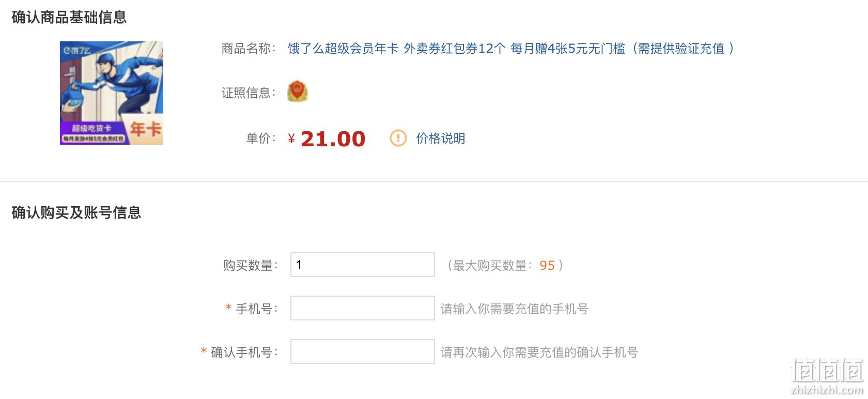Screen dimensions: 868x399
Task: Click the 商品名称 label
Action: [249, 49]
